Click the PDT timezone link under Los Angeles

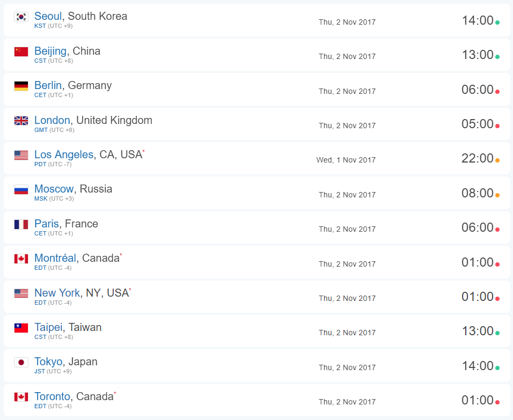pos(40,164)
